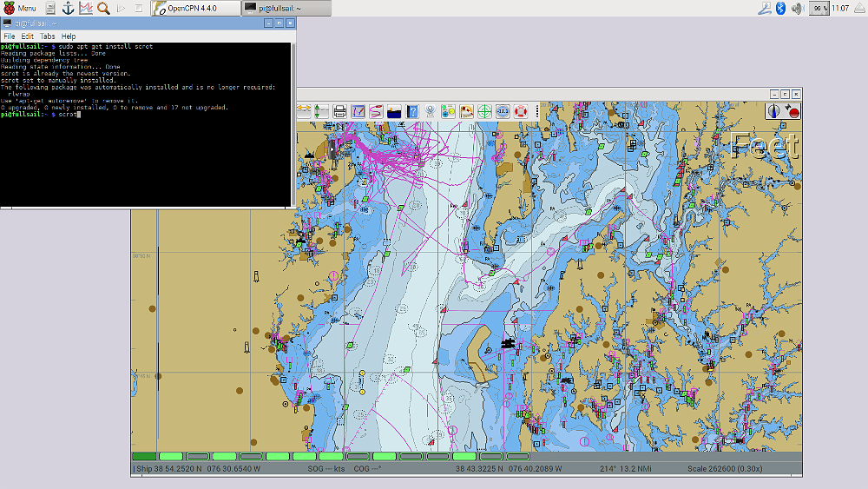Open the magnifier search icon in taskbar

(103, 9)
